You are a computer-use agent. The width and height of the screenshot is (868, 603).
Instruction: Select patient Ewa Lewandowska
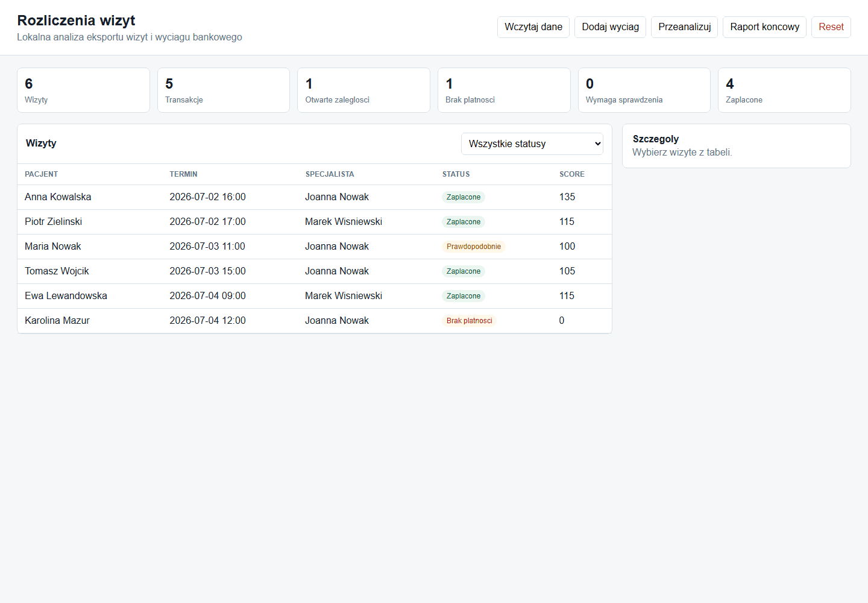point(66,296)
